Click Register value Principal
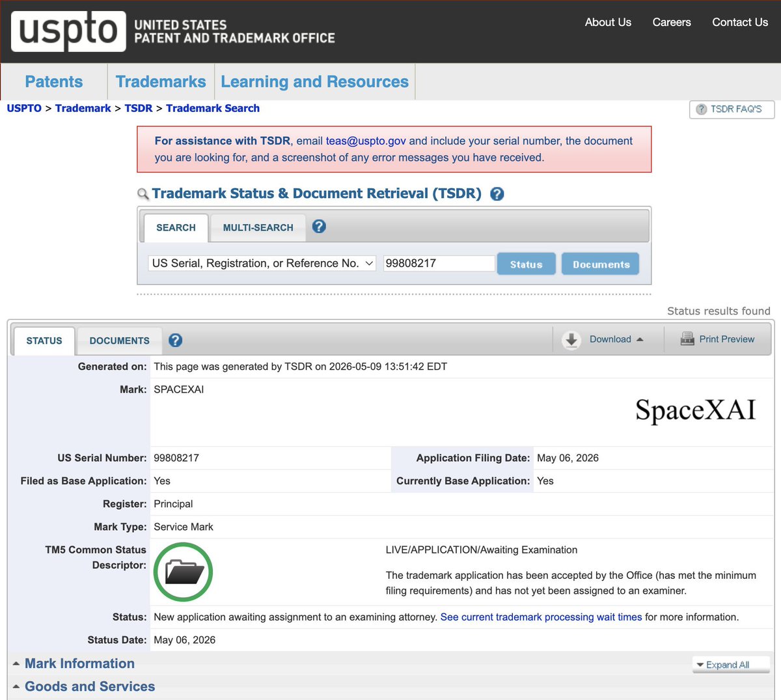This screenshot has height=700, width=781. click(x=173, y=503)
